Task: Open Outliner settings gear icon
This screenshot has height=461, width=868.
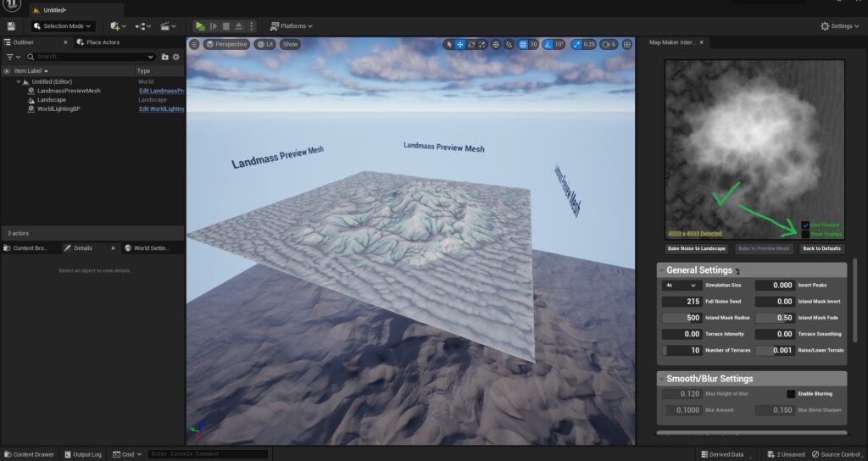Action: pyautogui.click(x=176, y=57)
